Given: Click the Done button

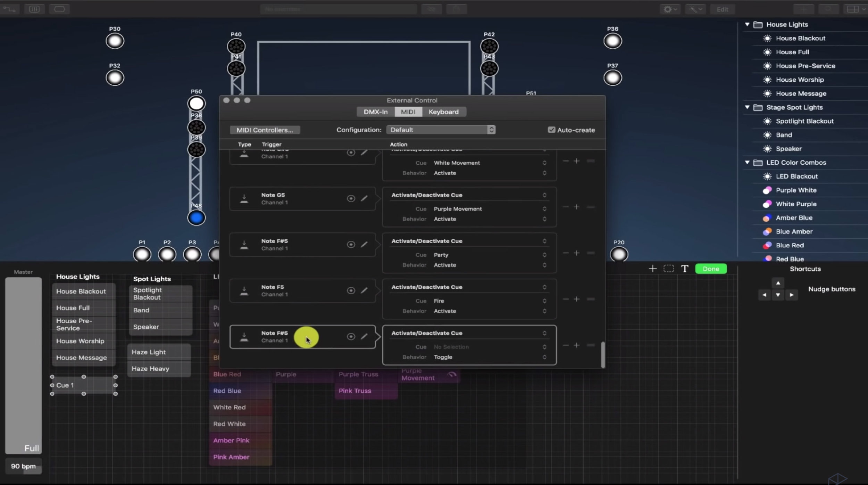Looking at the screenshot, I should 710,268.
